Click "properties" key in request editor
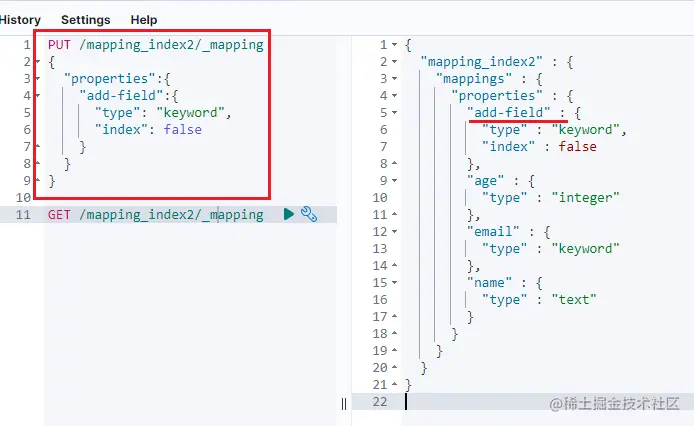Viewport: 694px width, 426px height. [x=110, y=78]
